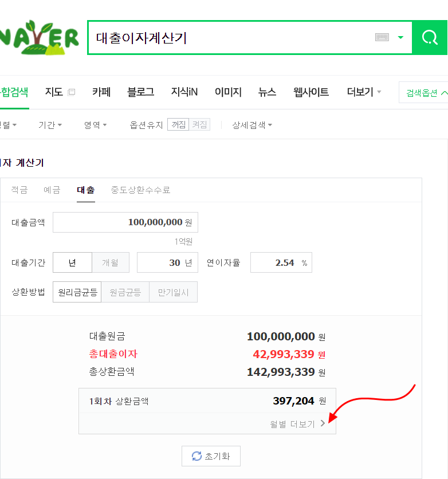Click the first payment amount 397,204
448x479 pixels.
coord(293,401)
